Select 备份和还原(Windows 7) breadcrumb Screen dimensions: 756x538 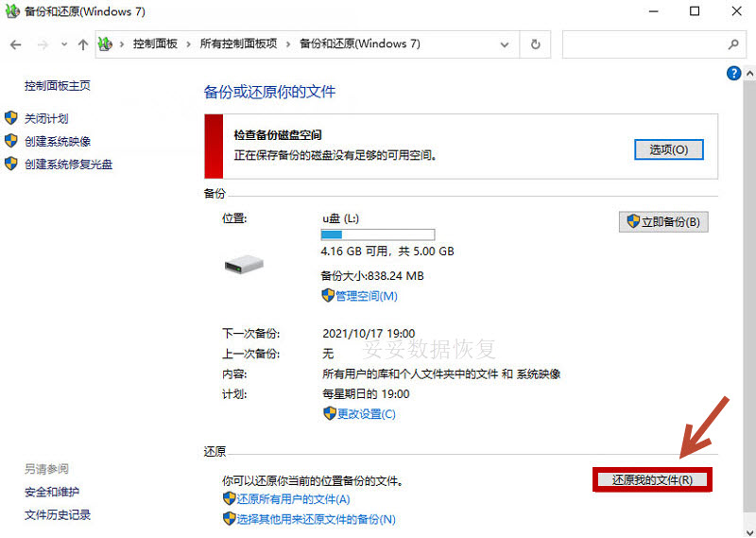pos(360,43)
